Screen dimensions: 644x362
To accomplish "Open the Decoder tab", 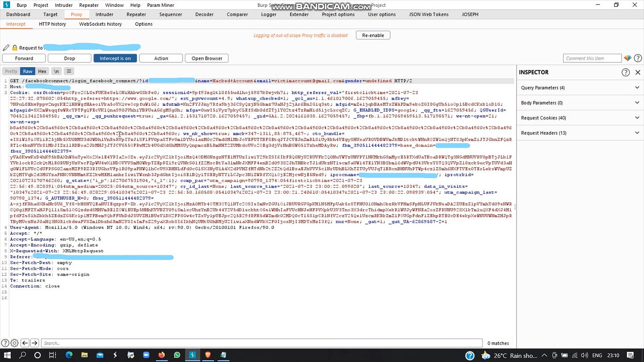I will (x=204, y=14).
